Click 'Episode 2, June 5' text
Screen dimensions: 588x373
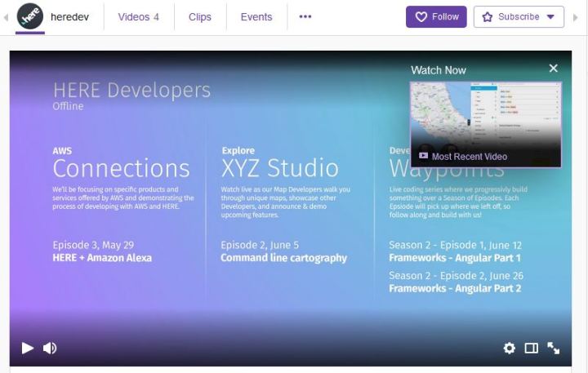click(x=260, y=245)
